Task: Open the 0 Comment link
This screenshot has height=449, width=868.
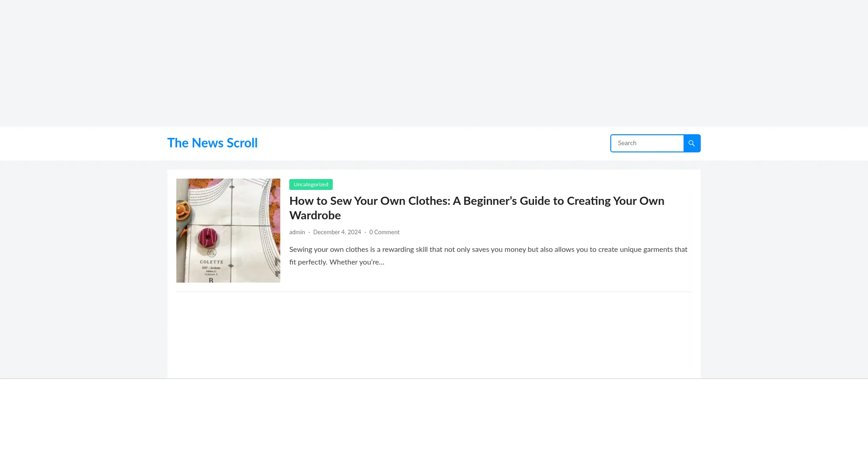Action: (384, 232)
